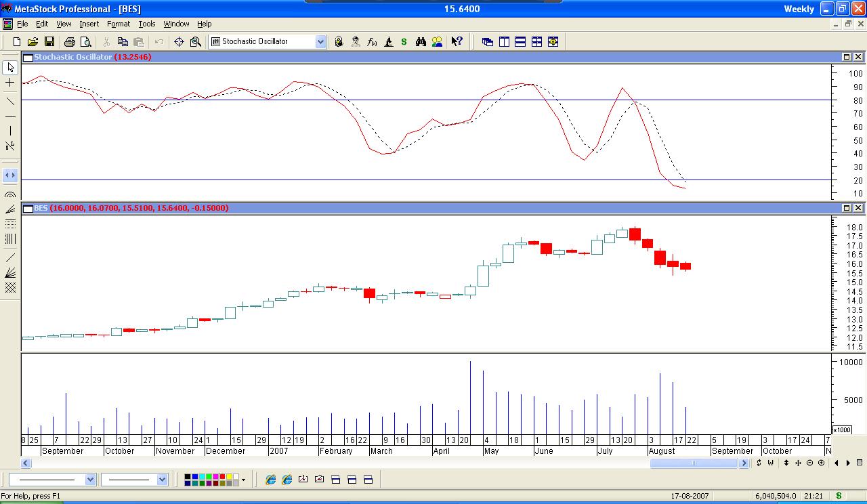Click the second Internet Explorer icon in bottom toolbar

[x=287, y=480]
